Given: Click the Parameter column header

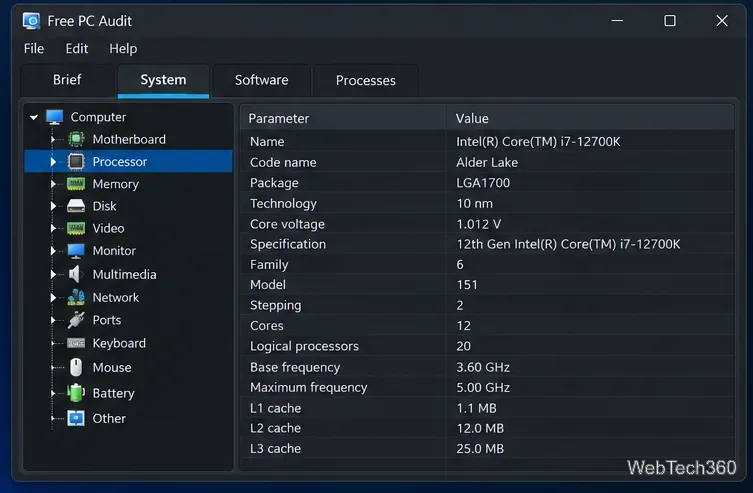Looking at the screenshot, I should click(x=342, y=118).
